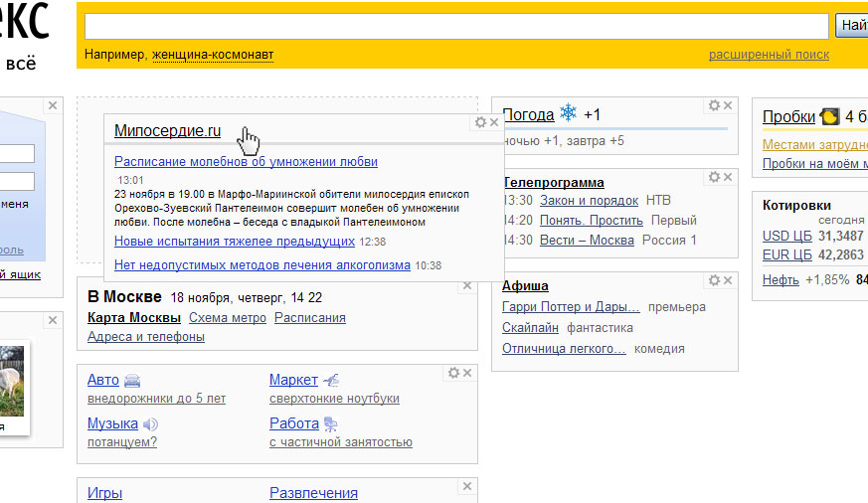Viewport: 868px width, 503px height.
Task: Click the plane icon next to Маркет
Action: [331, 380]
